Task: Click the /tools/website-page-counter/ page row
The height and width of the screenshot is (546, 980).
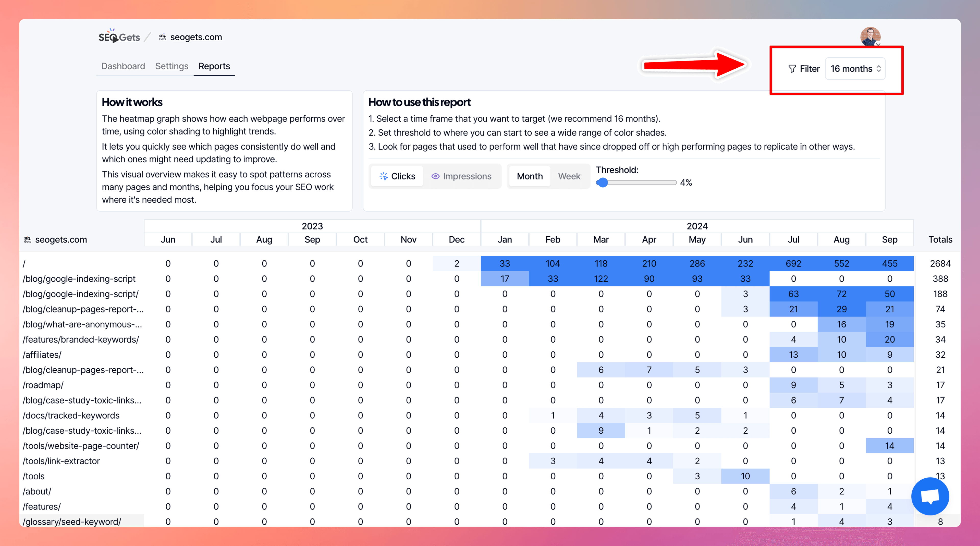Action: (x=81, y=446)
